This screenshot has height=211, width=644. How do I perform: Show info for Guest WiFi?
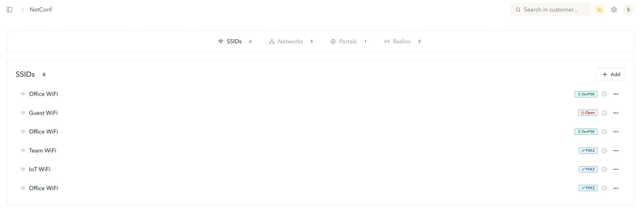pos(604,113)
